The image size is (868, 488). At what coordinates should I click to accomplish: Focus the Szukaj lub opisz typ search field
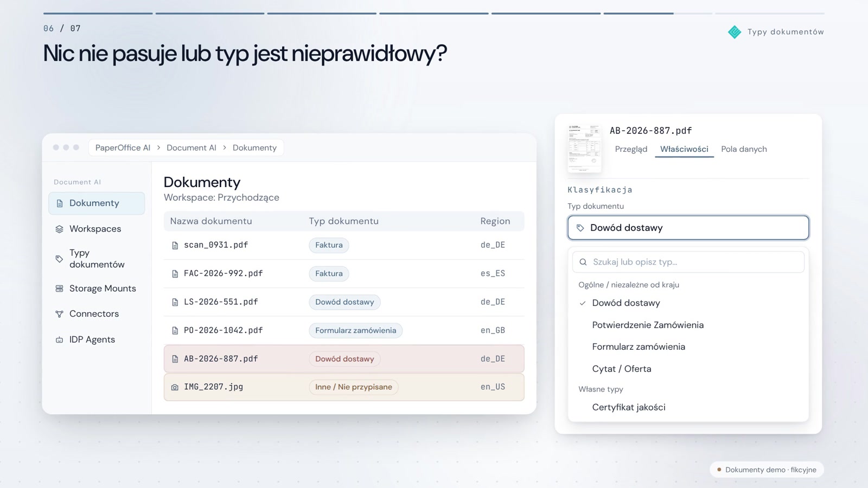click(688, 262)
